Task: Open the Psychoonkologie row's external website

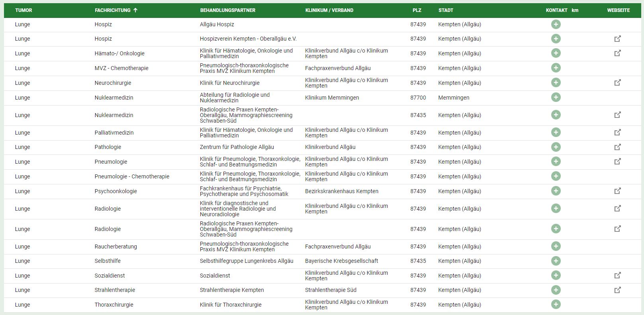Action: pos(617,191)
